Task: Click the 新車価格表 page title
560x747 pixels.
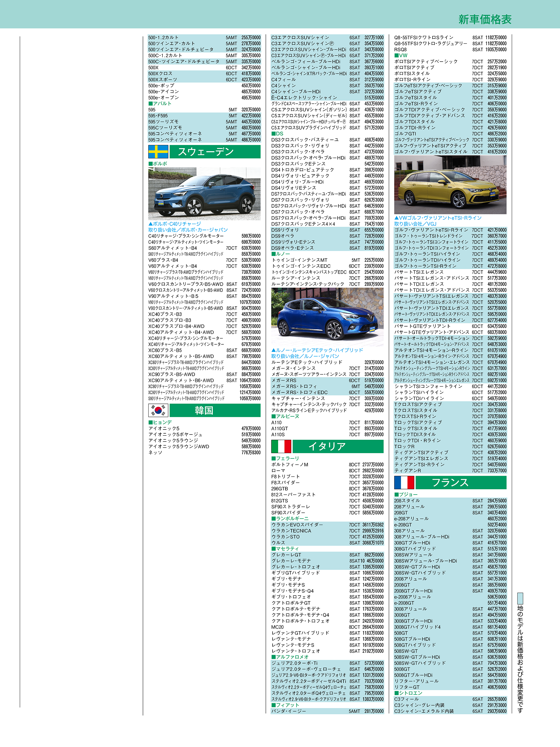Action: 485,20
